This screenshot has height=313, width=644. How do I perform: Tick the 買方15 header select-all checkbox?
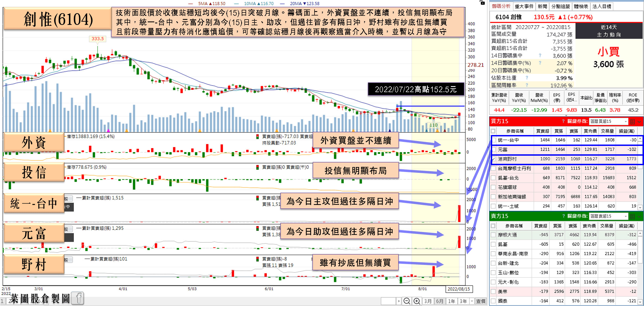(x=493, y=131)
